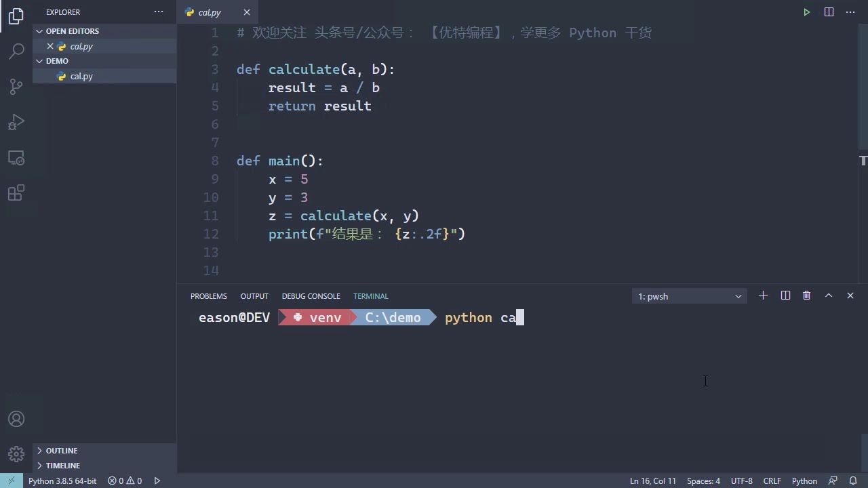868x488 pixels.
Task: Open errors and warnings count in status bar
Action: click(x=125, y=481)
